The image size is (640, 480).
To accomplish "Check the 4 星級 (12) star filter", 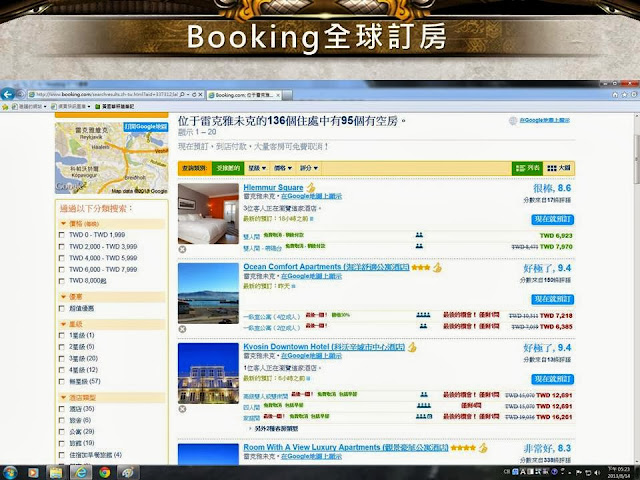I will 62,370.
